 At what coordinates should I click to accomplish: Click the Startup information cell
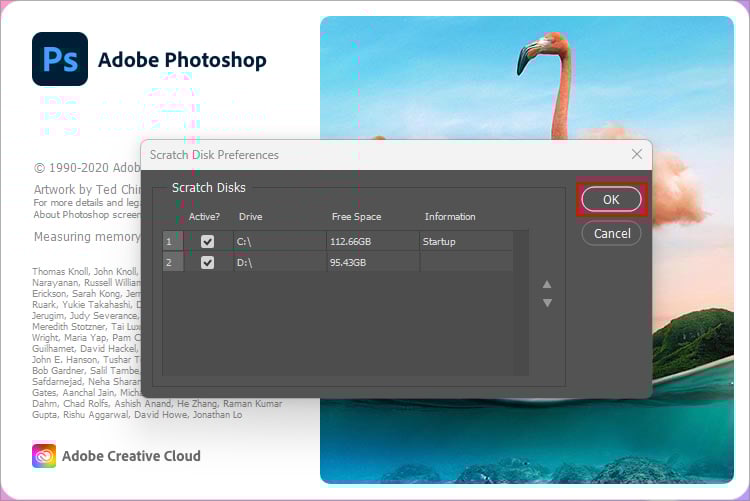point(466,242)
